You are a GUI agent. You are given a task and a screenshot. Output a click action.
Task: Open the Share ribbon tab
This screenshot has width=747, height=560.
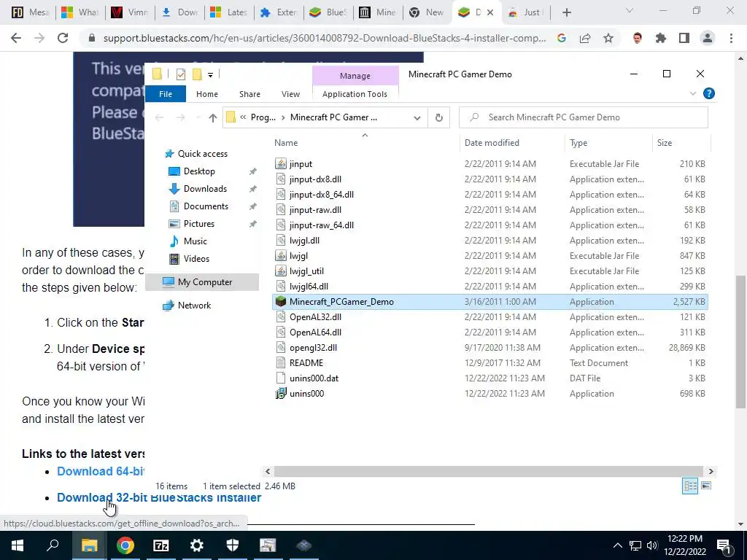click(x=249, y=94)
